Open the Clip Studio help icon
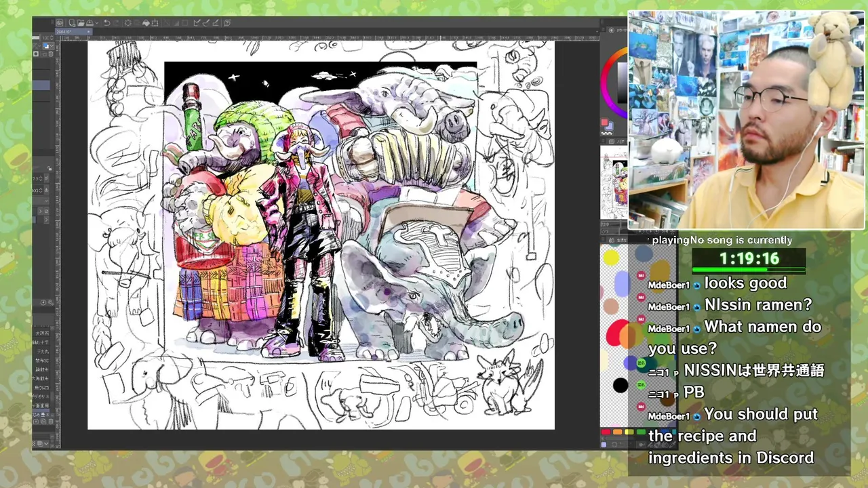Screen dimensions: 868x488 point(227,23)
